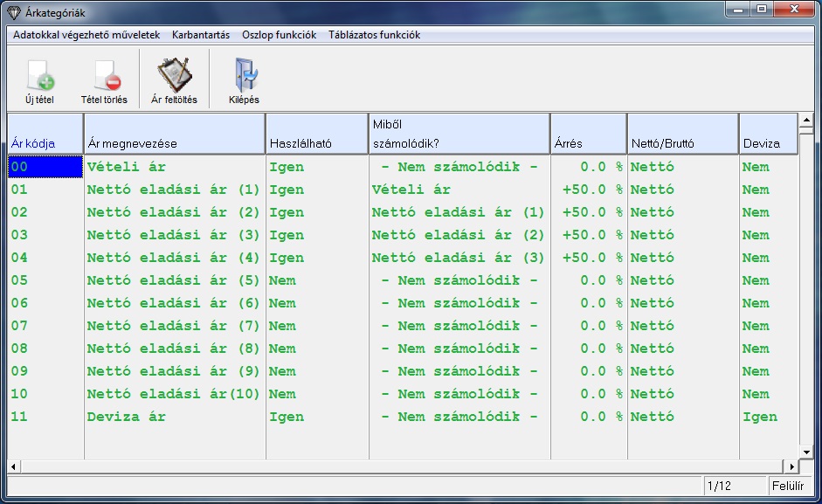Click the Új tétel toolbar icon
The image size is (822, 504).
click(x=39, y=76)
